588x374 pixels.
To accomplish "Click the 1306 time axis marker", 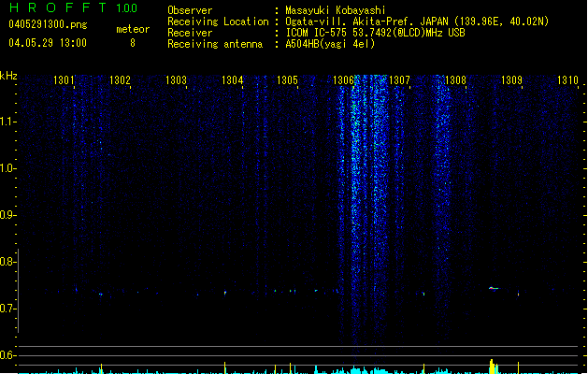I will click(343, 80).
